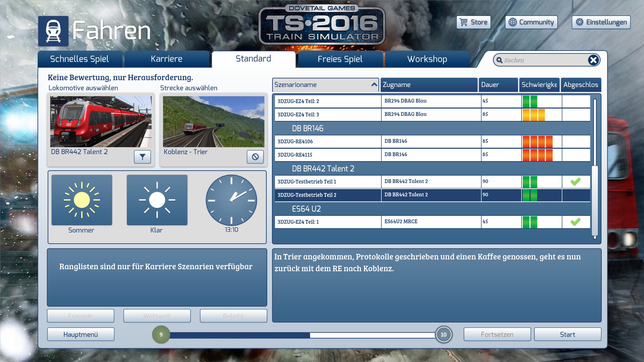This screenshot has width=644, height=362.
Task: Click the Klar weather icon
Action: pos(157,200)
